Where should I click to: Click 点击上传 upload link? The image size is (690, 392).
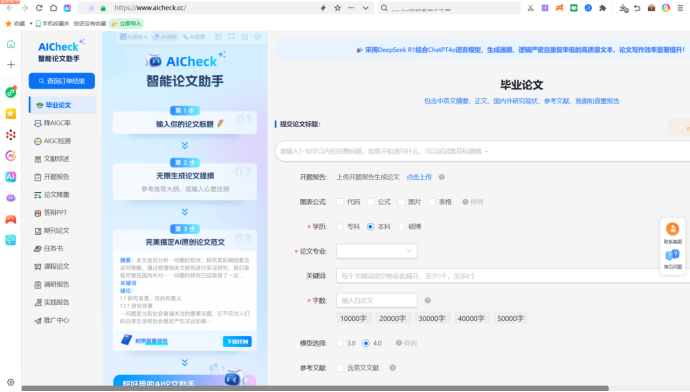(419, 177)
